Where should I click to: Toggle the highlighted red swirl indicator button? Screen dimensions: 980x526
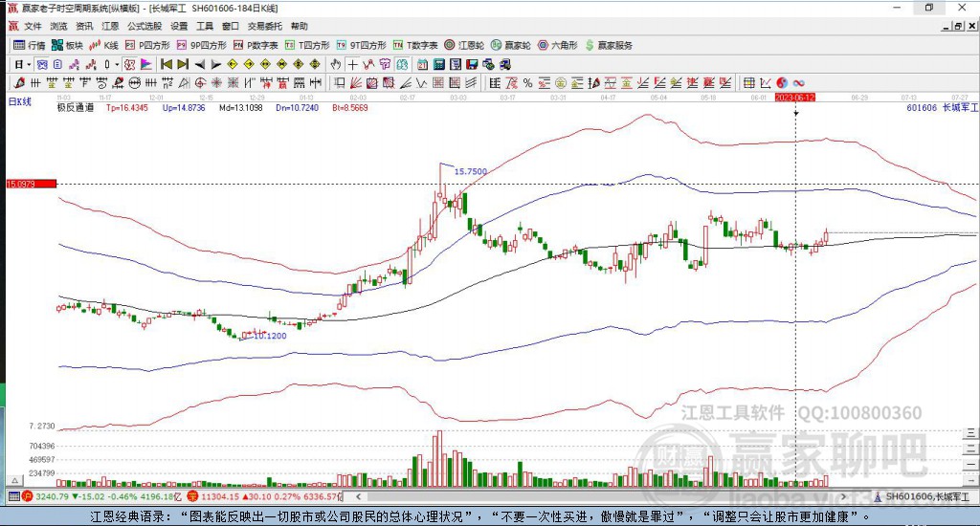click(x=129, y=64)
